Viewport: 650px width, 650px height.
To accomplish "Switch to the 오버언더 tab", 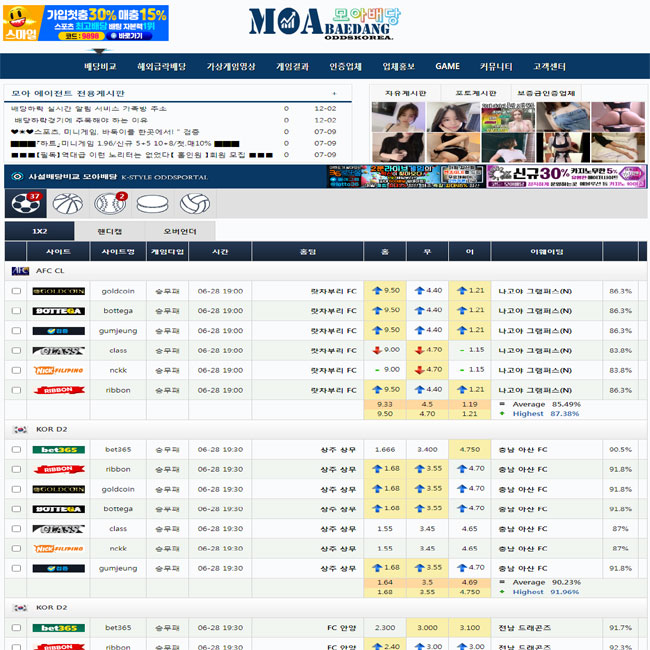I will pos(180,231).
